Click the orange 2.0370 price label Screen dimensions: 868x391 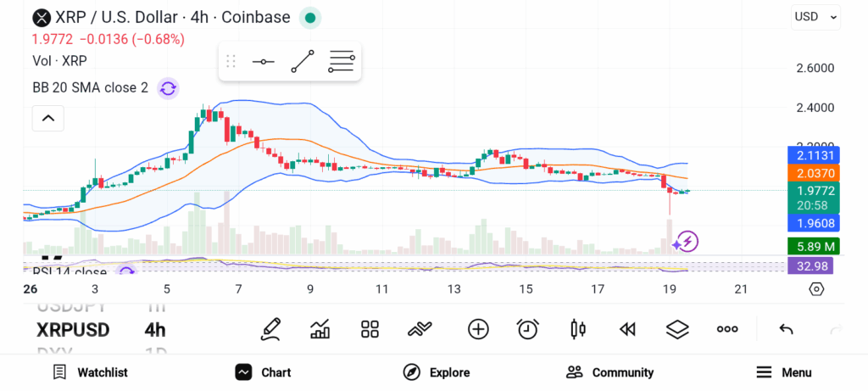[x=813, y=173]
